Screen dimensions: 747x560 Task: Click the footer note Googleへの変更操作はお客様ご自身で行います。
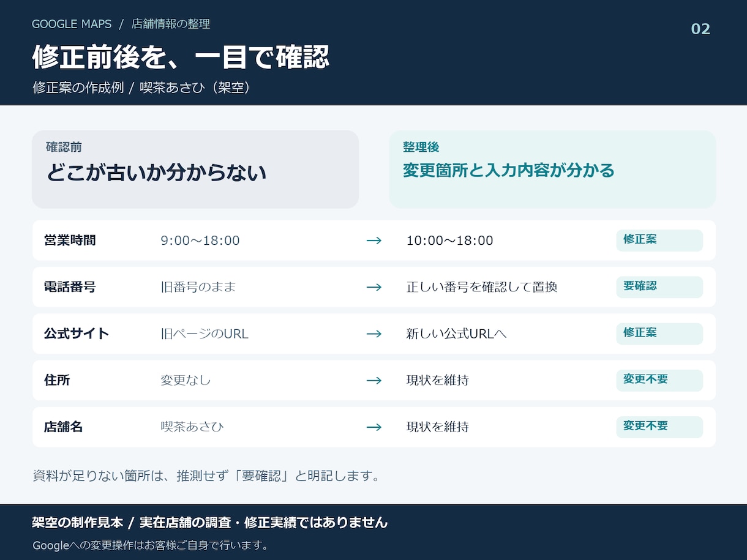click(x=151, y=545)
